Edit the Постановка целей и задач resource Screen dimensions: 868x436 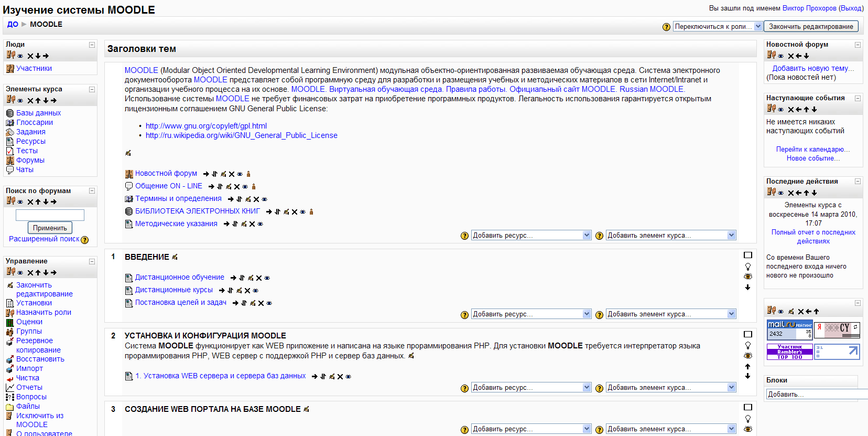253,303
